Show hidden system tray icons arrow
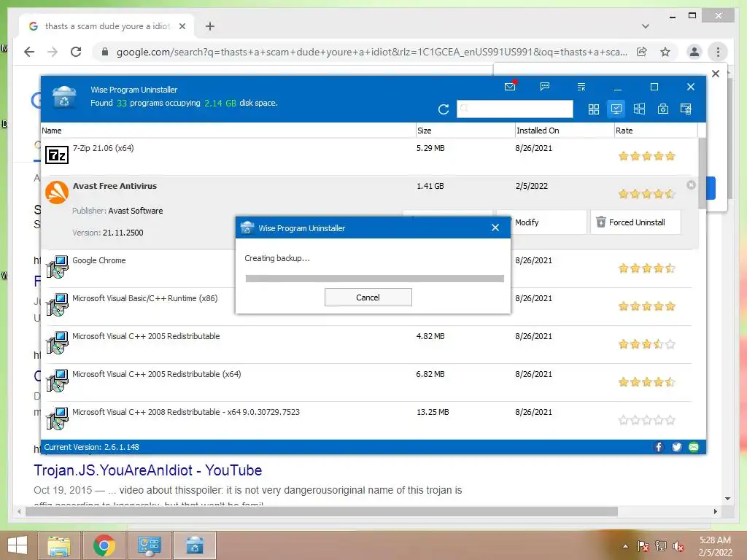 coord(625,546)
